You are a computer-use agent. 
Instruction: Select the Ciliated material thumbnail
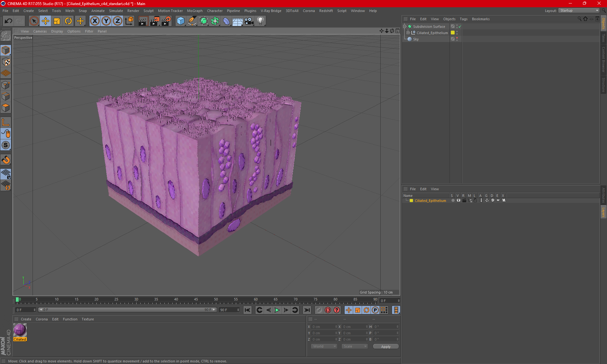point(20,330)
